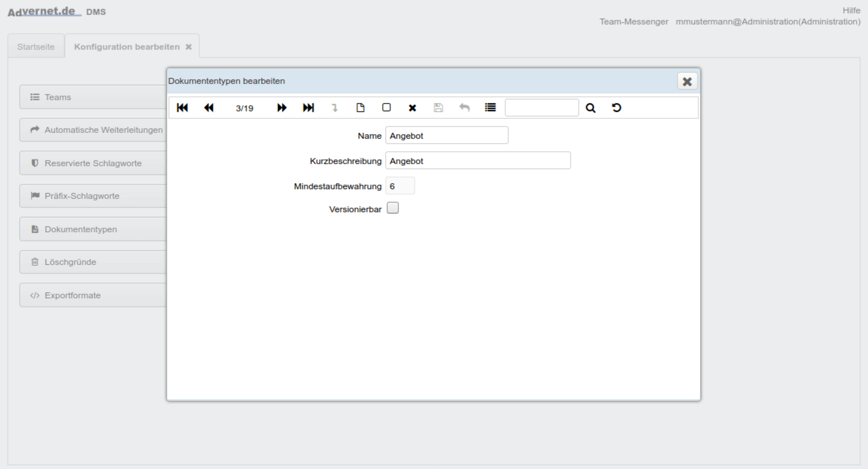Create a new document type record
This screenshot has height=469, width=868.
(360, 108)
